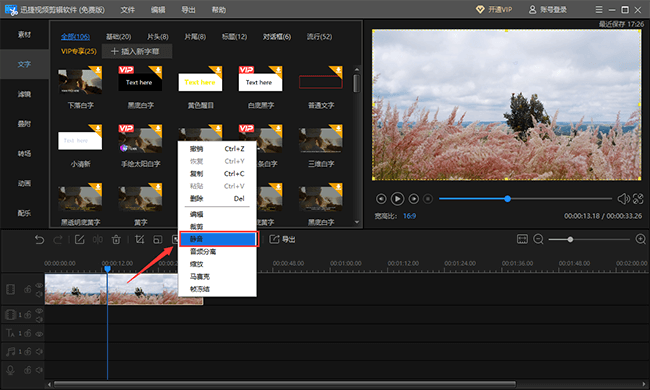Choose 撤销 Ctrl+Z from the context menu

pos(217,149)
